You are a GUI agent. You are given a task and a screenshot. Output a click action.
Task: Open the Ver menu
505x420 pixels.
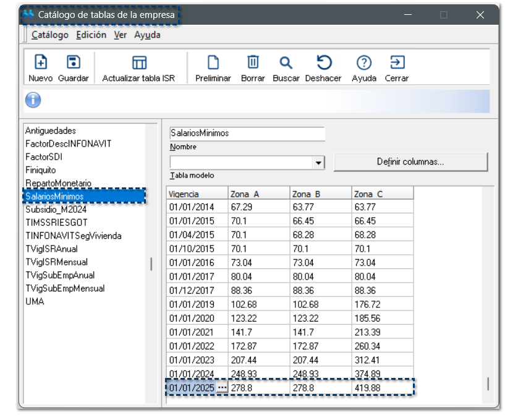click(x=120, y=35)
